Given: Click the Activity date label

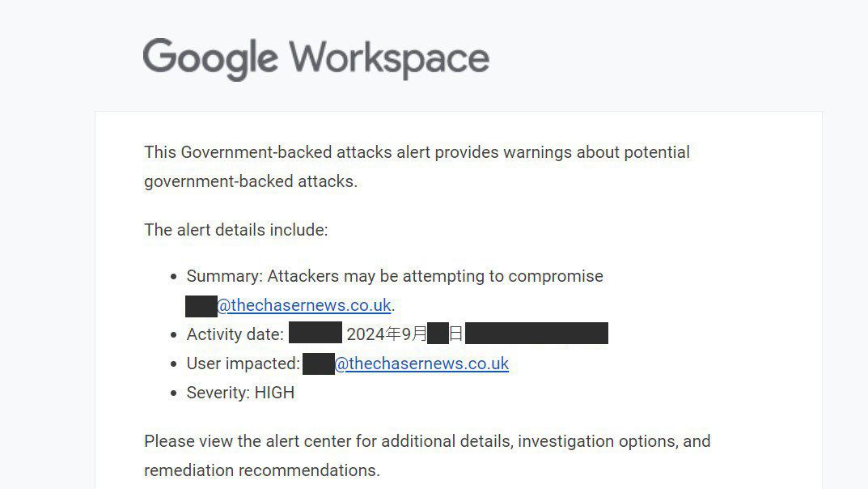Looking at the screenshot, I should [235, 334].
